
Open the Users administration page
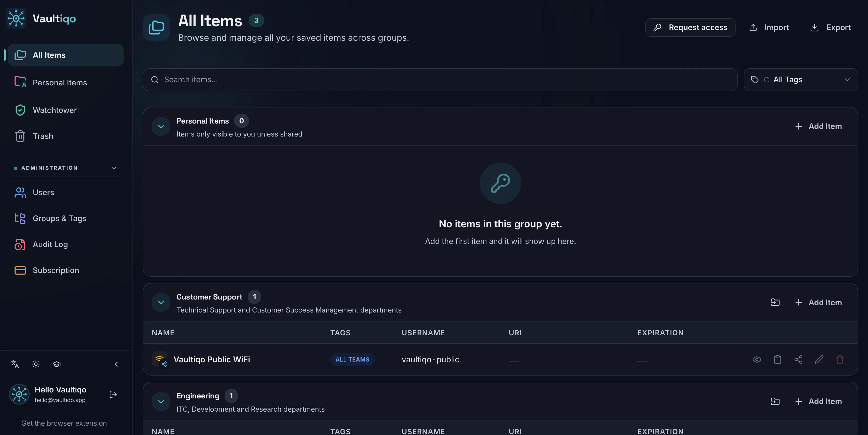pyautogui.click(x=66, y=192)
